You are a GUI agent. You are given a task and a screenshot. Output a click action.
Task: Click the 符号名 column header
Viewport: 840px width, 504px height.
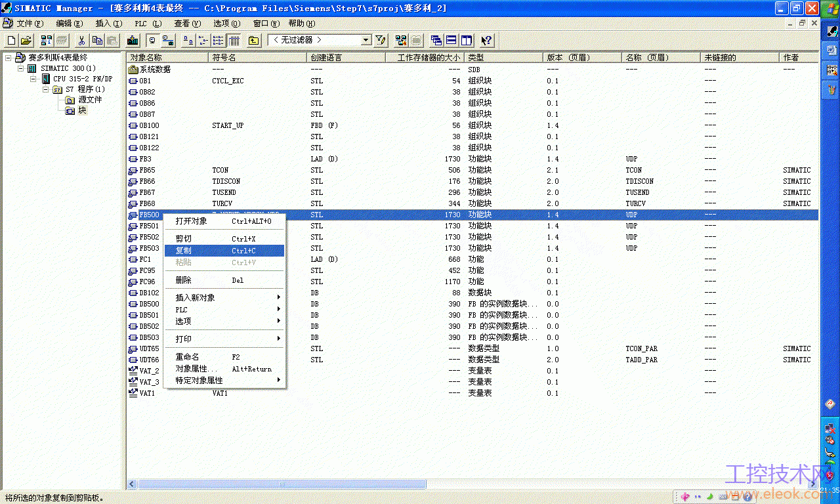point(259,58)
